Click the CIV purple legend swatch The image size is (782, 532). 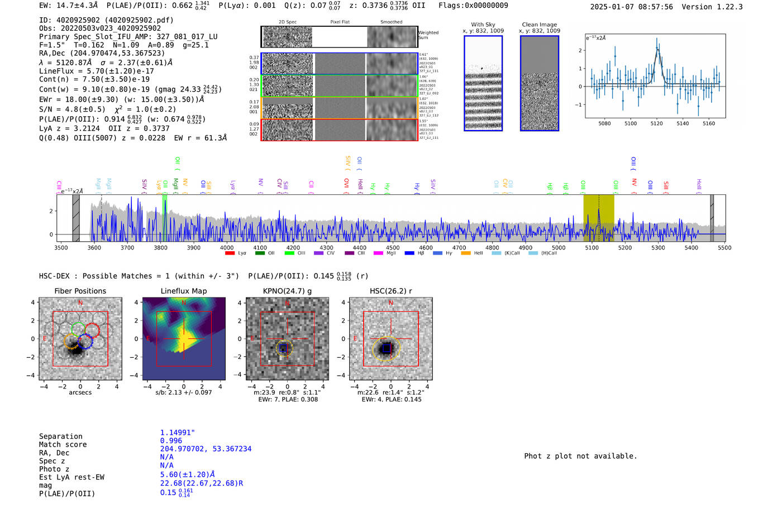(318, 253)
